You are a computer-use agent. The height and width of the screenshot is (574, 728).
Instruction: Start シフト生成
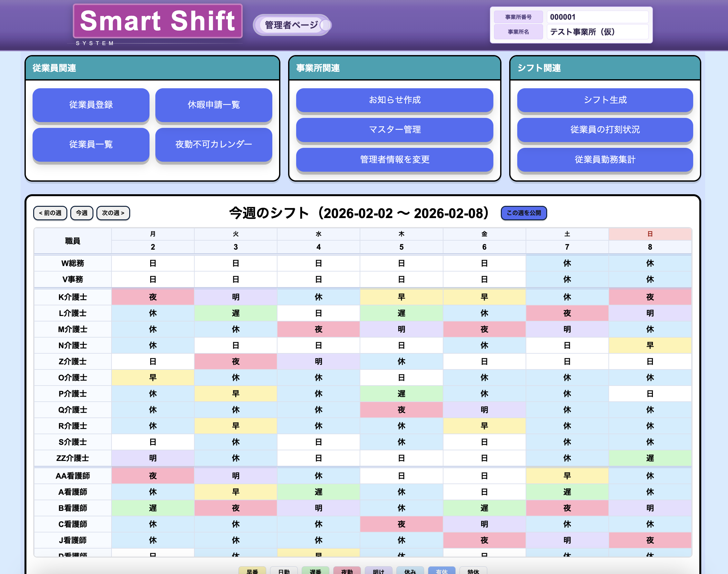click(605, 100)
